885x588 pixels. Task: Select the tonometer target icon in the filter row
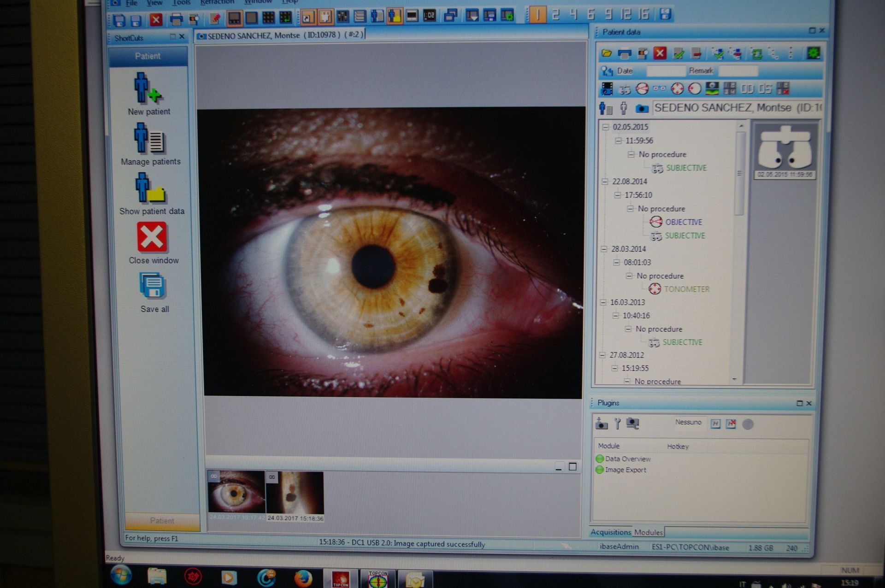(x=677, y=89)
